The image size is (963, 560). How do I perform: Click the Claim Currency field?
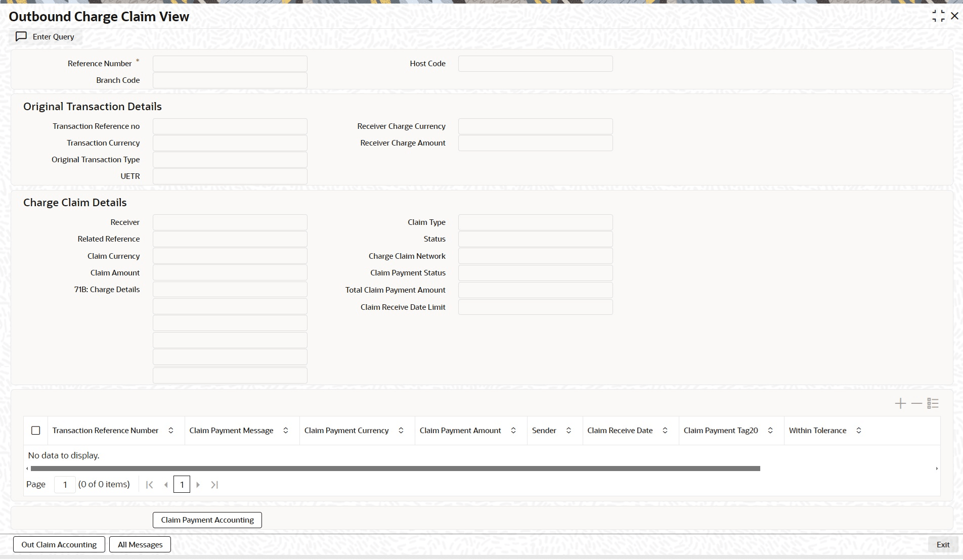pos(230,256)
